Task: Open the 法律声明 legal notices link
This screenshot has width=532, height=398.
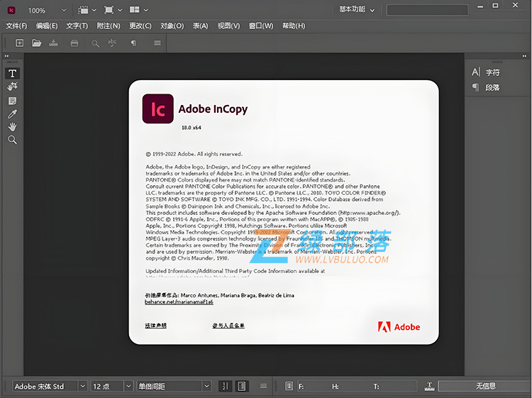Action: pyautogui.click(x=155, y=326)
